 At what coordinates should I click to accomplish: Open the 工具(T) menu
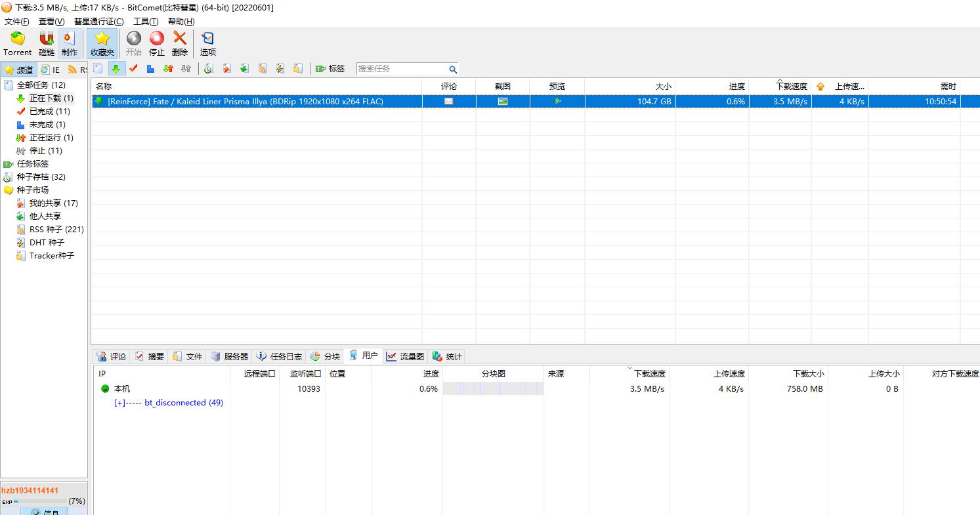pyautogui.click(x=146, y=22)
